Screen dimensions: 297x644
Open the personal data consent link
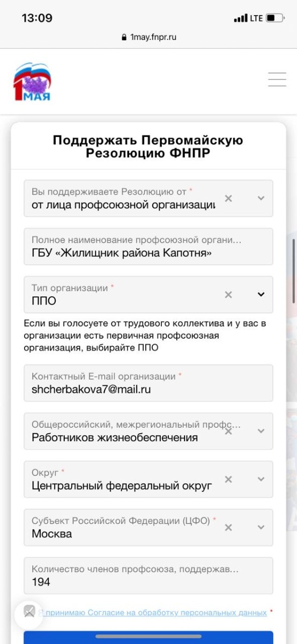pyautogui.click(x=152, y=612)
